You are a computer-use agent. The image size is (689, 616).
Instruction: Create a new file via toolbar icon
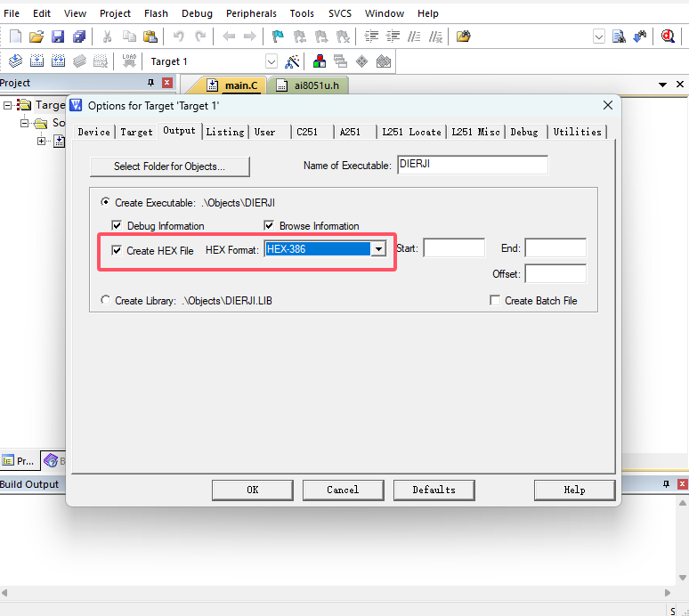coord(15,36)
